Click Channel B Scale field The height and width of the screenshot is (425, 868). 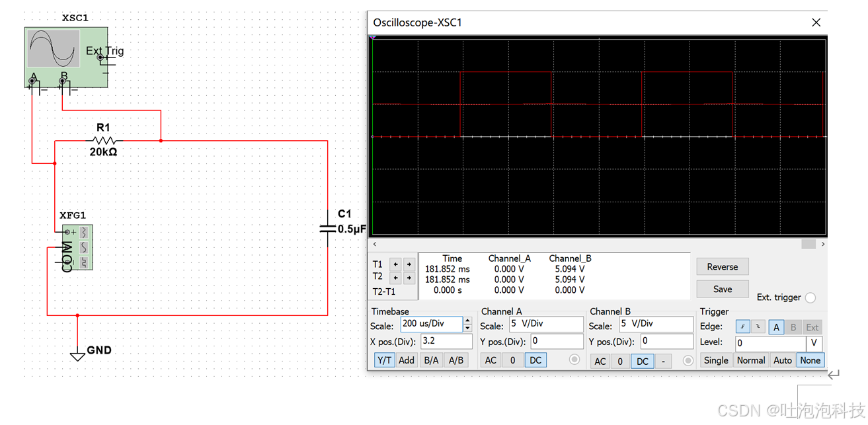tap(655, 325)
